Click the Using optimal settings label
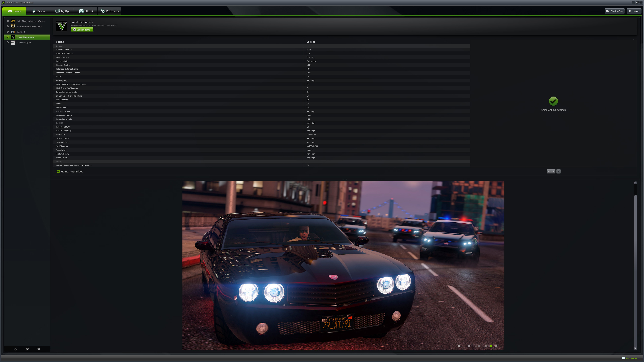The height and width of the screenshot is (362, 644). click(553, 110)
